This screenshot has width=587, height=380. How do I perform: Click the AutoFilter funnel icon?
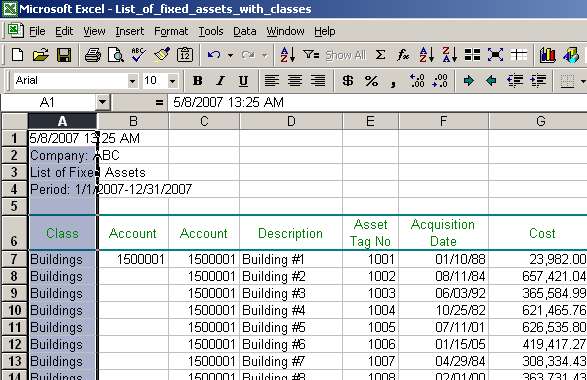[x=311, y=55]
